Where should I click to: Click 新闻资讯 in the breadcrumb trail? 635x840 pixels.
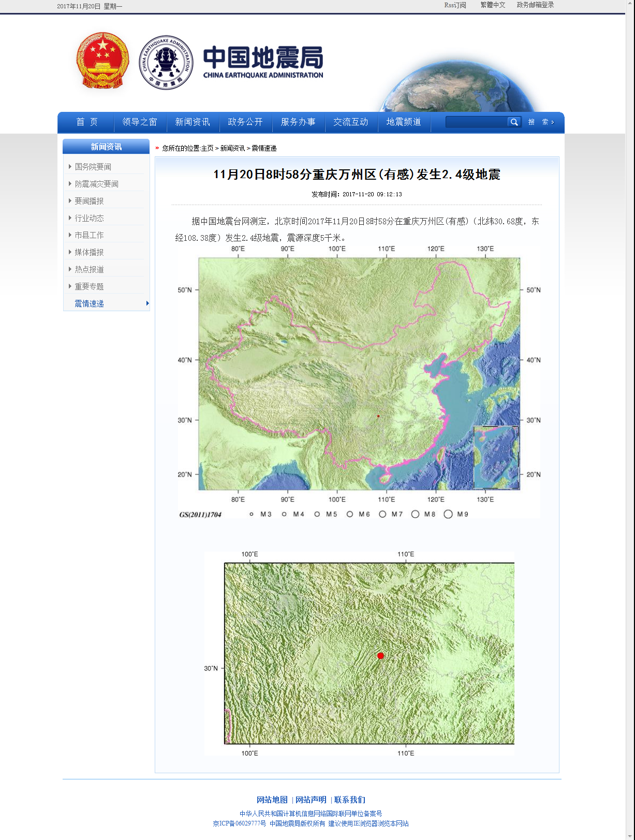(x=233, y=148)
